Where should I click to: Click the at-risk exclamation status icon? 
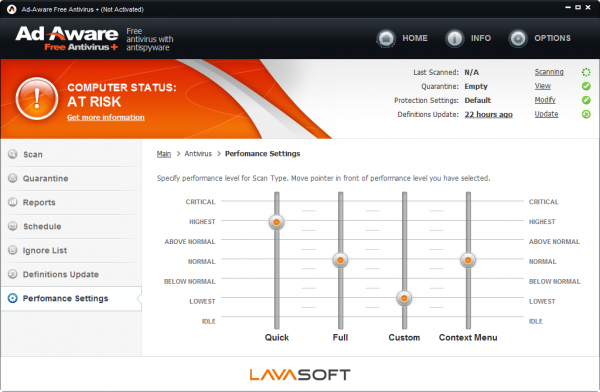[x=37, y=98]
